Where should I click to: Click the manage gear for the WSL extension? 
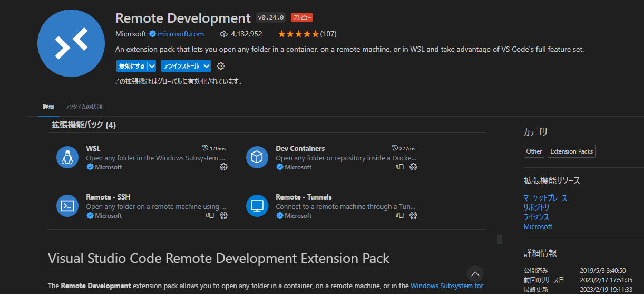coord(223,167)
